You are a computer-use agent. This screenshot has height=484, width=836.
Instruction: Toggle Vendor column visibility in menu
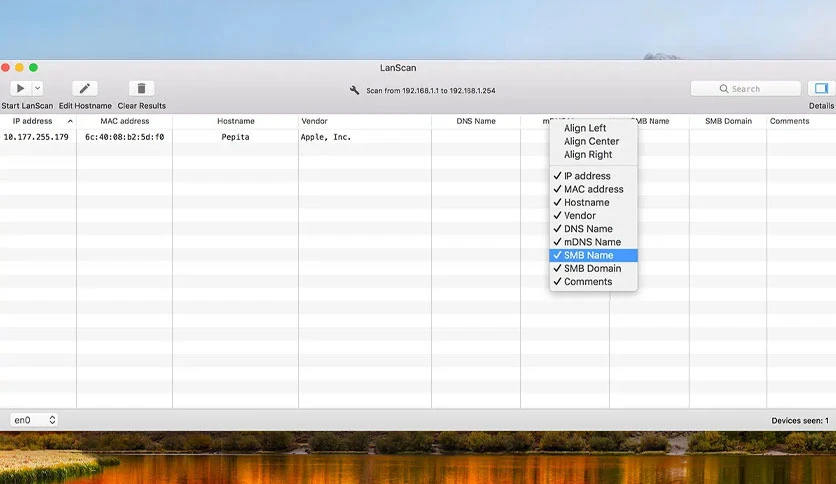coord(593,215)
